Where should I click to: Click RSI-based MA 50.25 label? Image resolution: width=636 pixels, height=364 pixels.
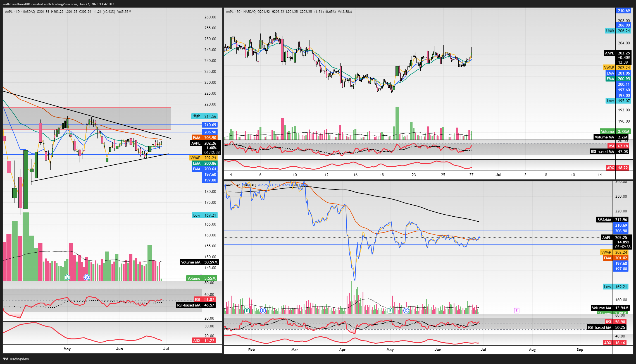tap(607, 327)
